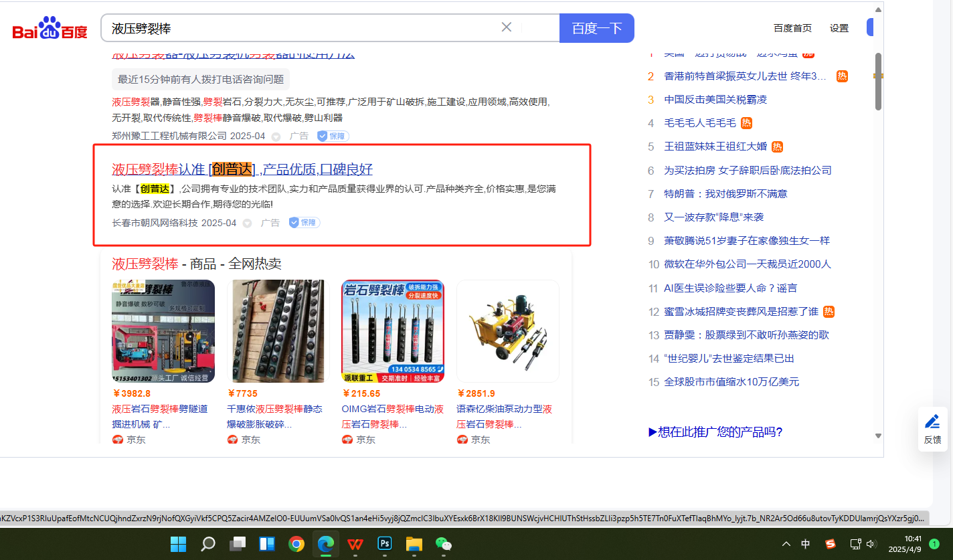Click the 京东 icon under the ¥7735 product
Image resolution: width=953 pixels, height=560 pixels.
click(233, 440)
